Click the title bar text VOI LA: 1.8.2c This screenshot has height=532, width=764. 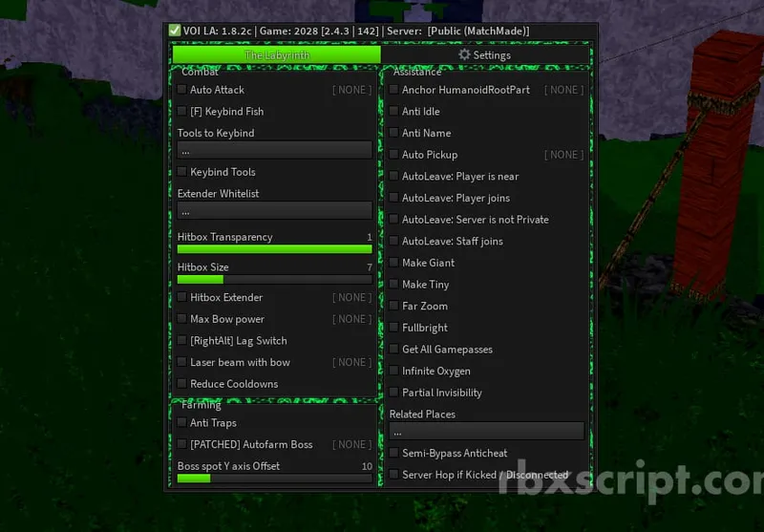click(217, 31)
